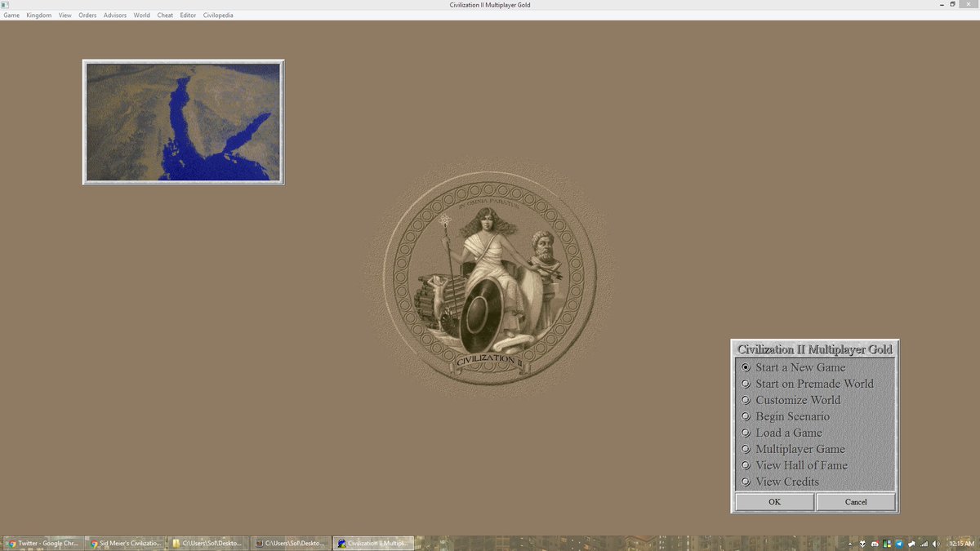Open the network signal tray icon
980x551 pixels.
924,544
